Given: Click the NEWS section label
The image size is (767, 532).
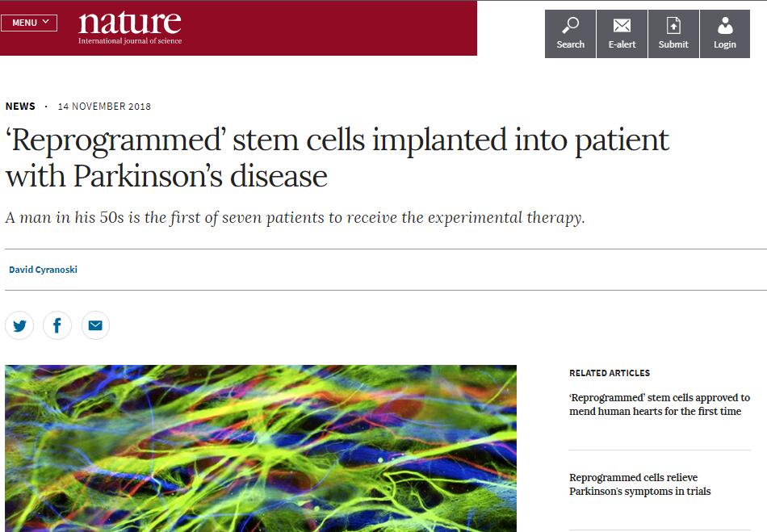Looking at the screenshot, I should 20,107.
